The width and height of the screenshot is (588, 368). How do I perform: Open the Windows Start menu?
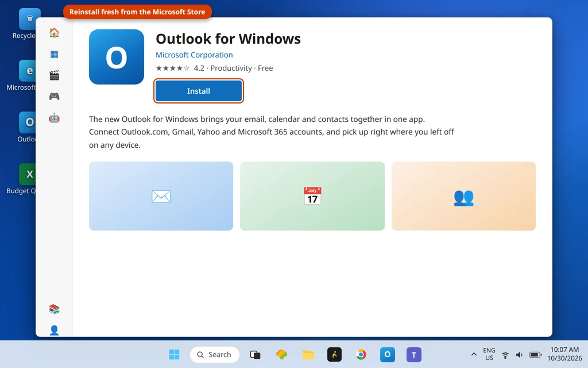point(174,354)
